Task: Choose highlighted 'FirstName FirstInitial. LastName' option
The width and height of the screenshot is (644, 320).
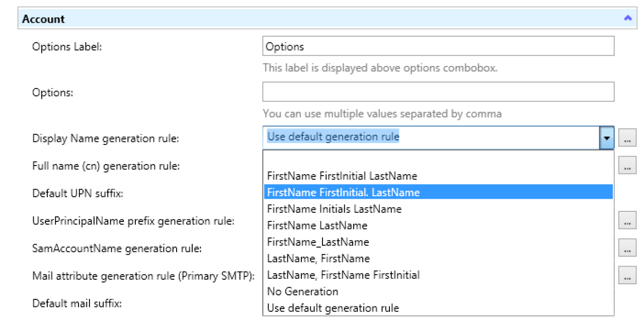Action: tap(438, 192)
